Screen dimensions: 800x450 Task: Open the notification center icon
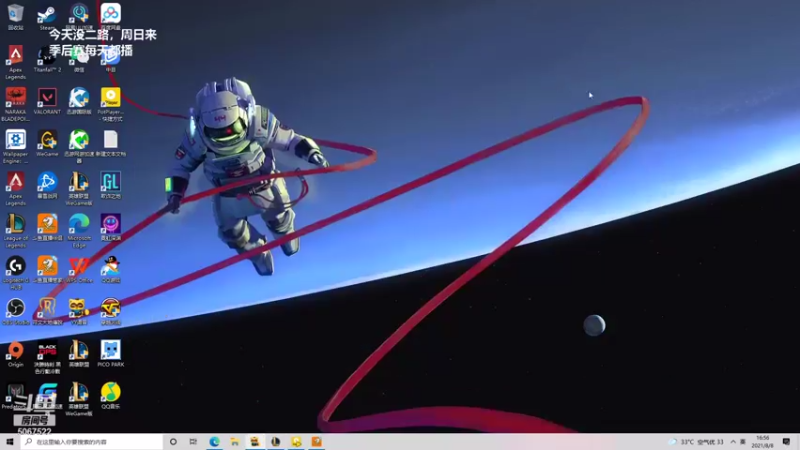point(786,442)
